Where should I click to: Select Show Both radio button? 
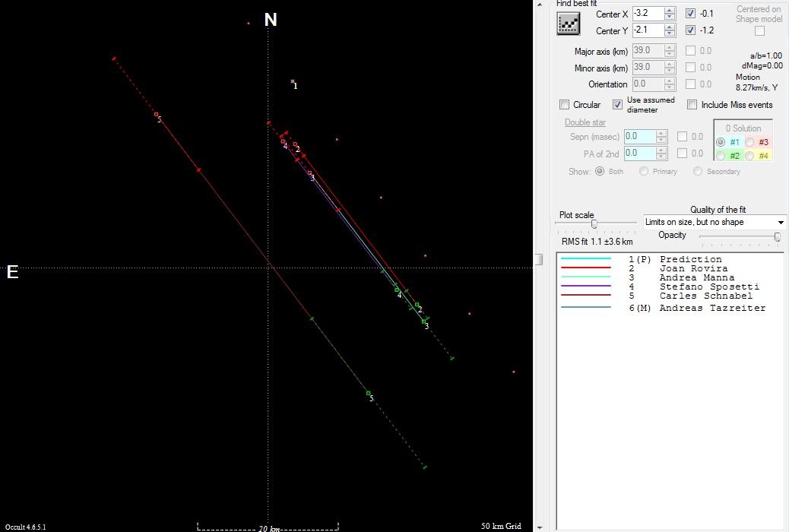click(600, 171)
